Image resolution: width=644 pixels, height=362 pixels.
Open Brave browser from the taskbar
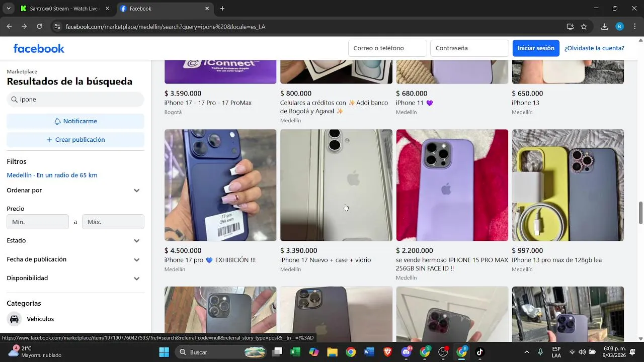click(387, 352)
